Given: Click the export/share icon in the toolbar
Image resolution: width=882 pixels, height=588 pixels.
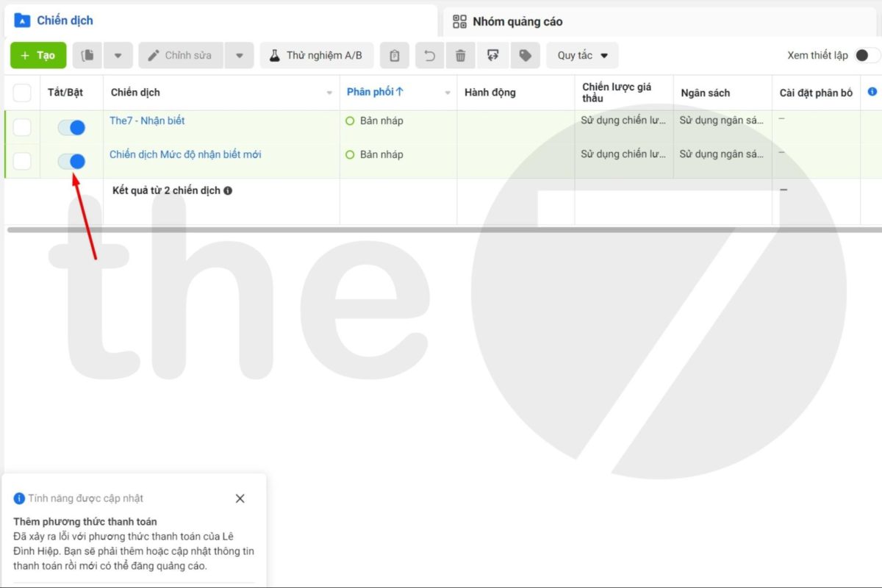Looking at the screenshot, I should [492, 56].
